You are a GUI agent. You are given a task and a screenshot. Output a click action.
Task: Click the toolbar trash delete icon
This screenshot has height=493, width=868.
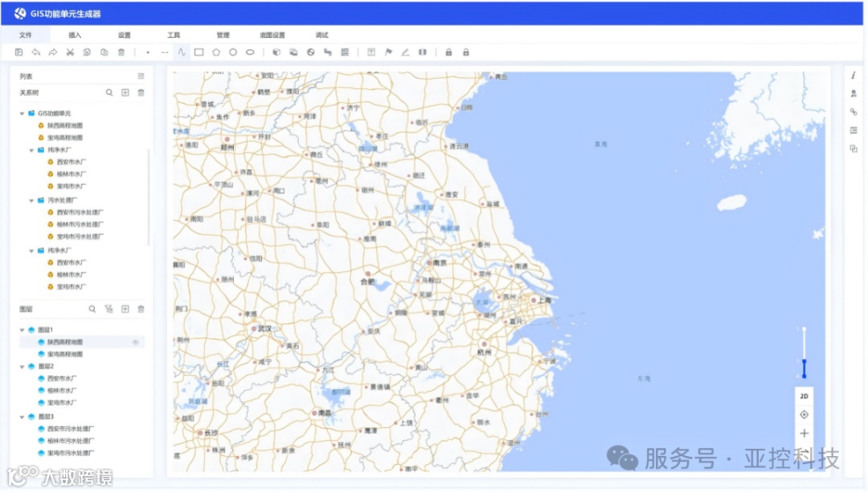121,52
